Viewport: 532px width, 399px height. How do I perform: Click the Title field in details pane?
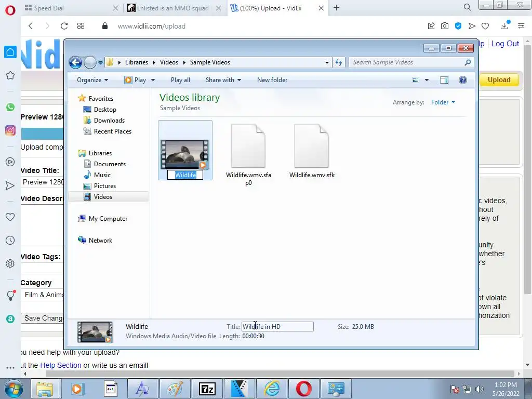point(277,327)
